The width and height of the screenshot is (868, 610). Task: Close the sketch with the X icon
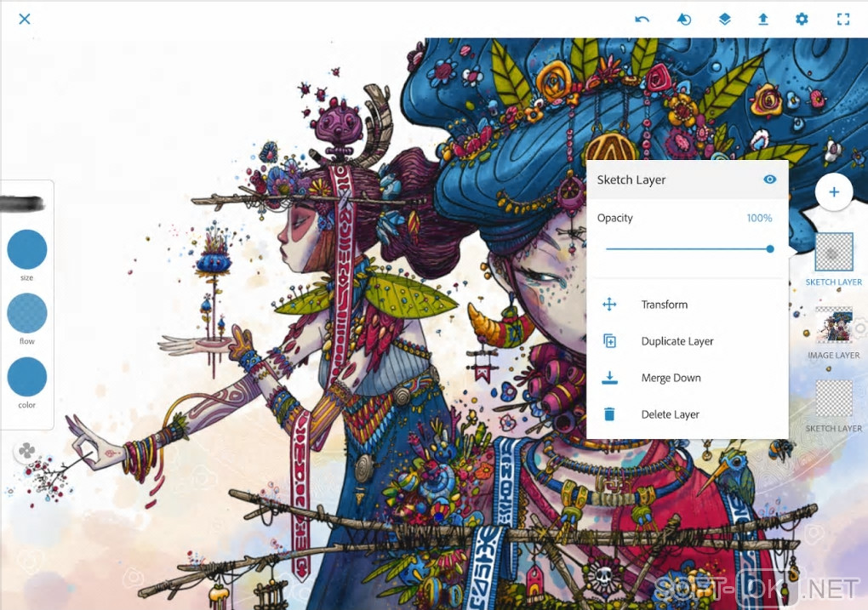point(25,19)
